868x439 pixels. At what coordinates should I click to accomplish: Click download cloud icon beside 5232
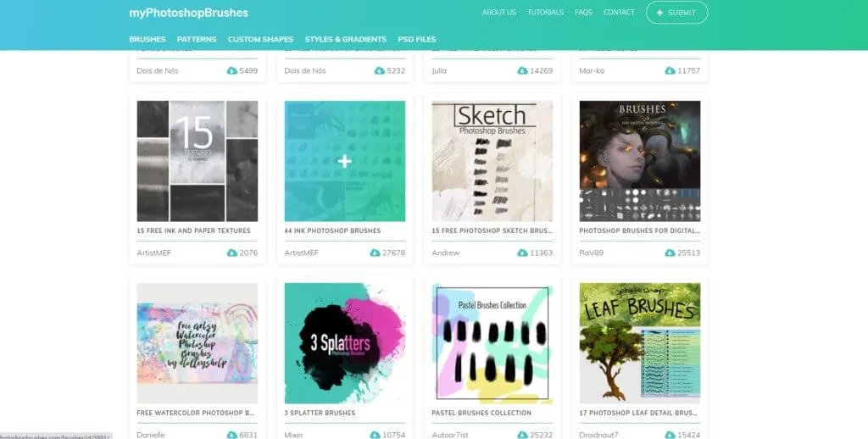click(x=379, y=71)
